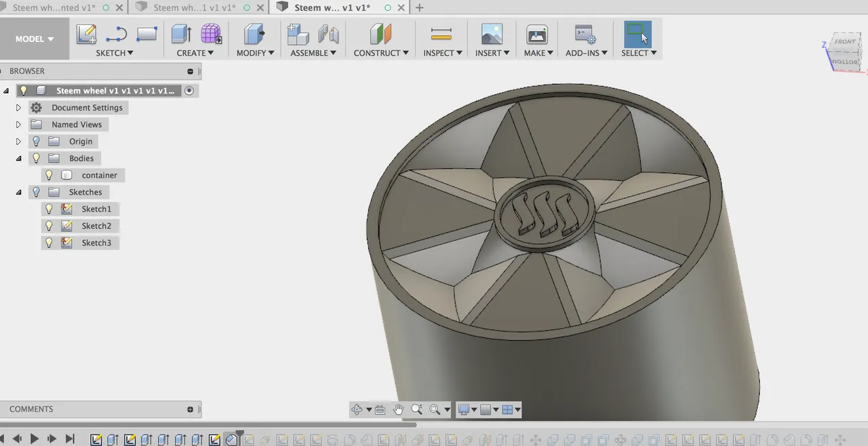The width and height of the screenshot is (868, 446).
Task: Click the Grid and Snaps icon
Action: (x=485, y=409)
